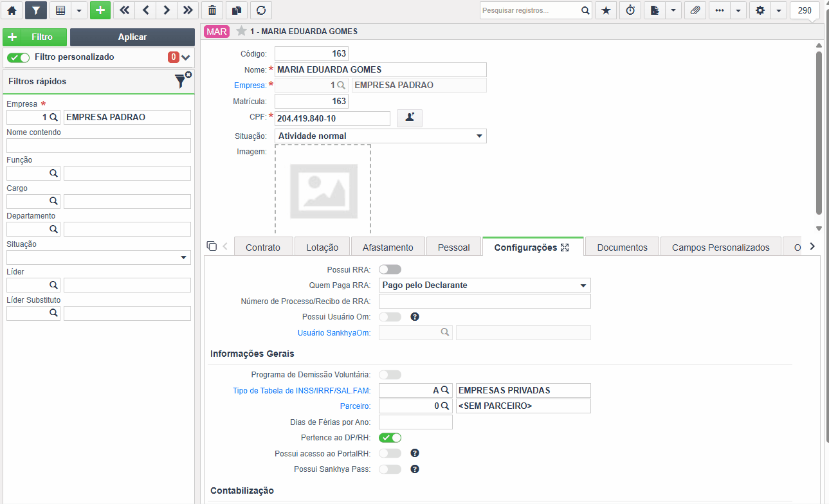The image size is (829, 504).
Task: Open the Departamento lookup search icon
Action: pos(54,229)
